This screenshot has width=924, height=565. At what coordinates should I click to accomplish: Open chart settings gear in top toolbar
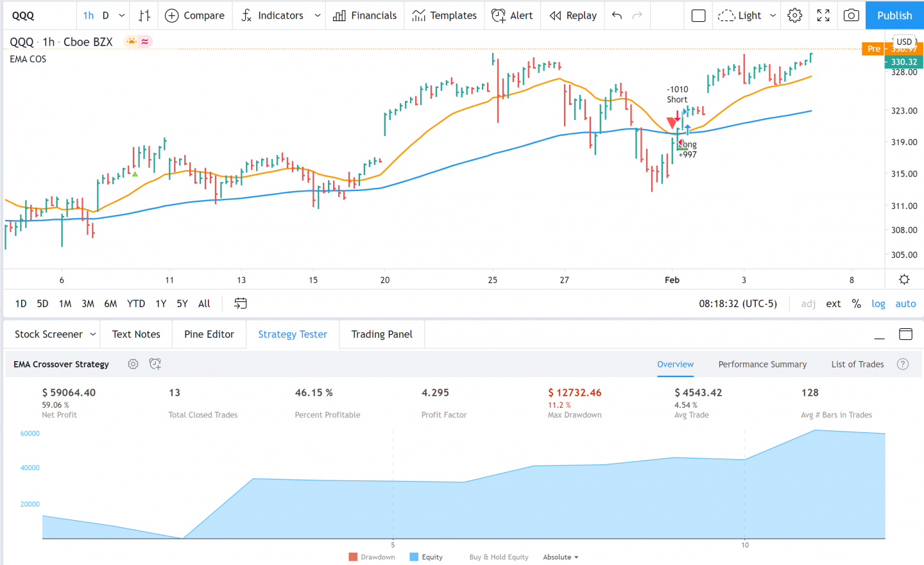[794, 15]
